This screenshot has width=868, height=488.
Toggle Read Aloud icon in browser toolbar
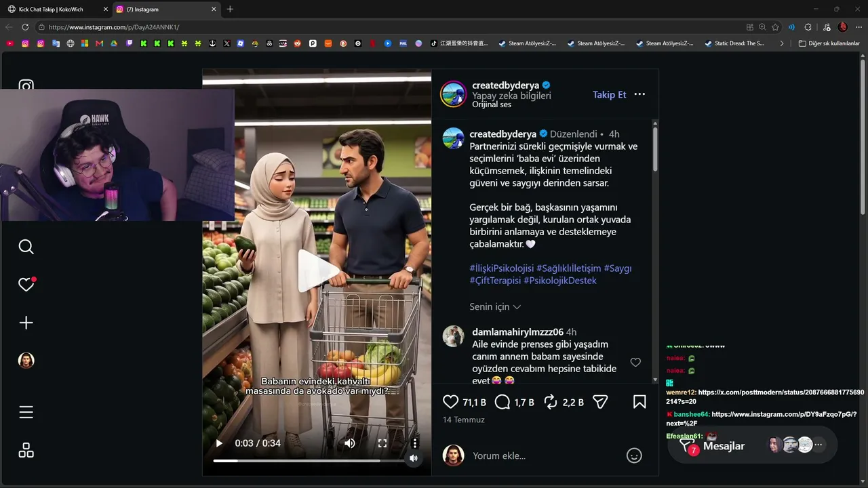791,27
